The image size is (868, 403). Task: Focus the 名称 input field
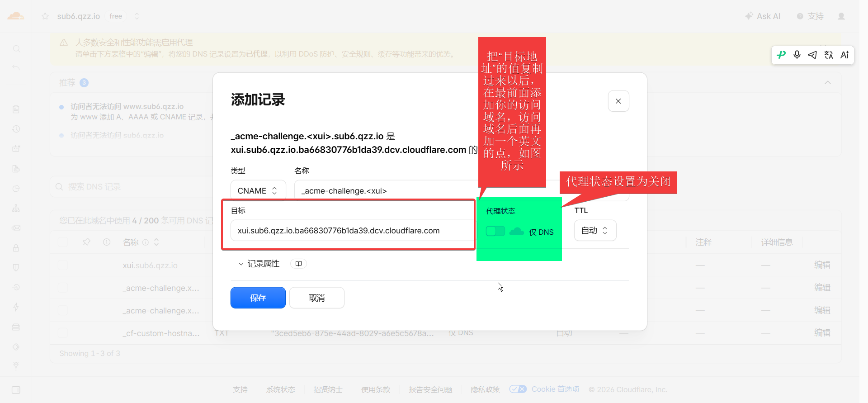[462, 191]
